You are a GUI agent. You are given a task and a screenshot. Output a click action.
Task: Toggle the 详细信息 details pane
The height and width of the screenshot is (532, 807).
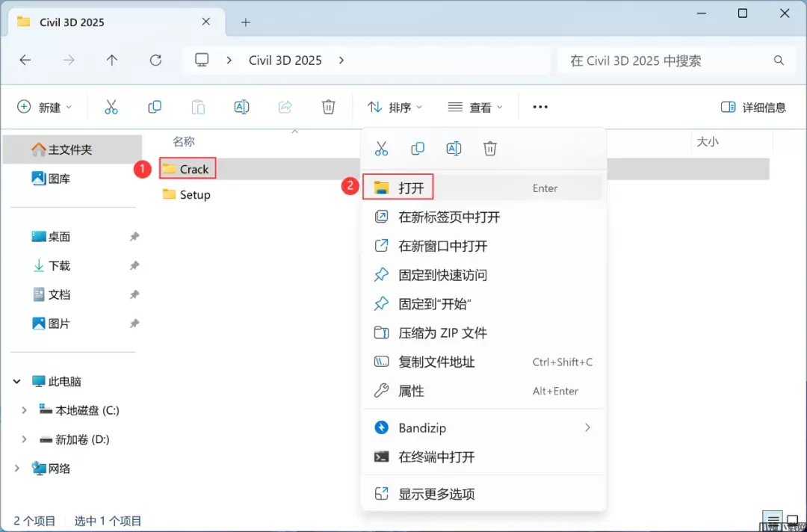[x=753, y=107]
